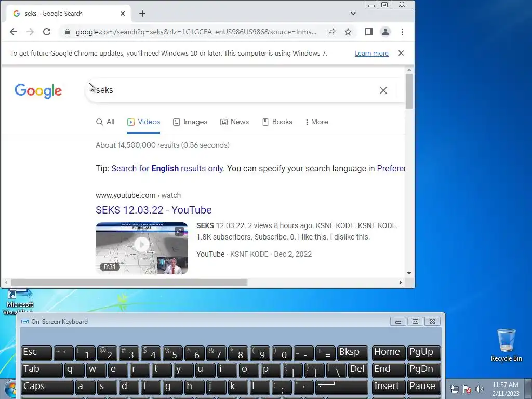Open a new tab with plus button
The image size is (532, 399).
click(142, 14)
